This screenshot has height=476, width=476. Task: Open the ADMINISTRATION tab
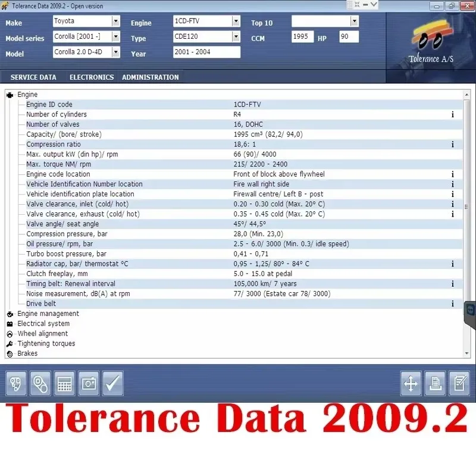point(151,77)
